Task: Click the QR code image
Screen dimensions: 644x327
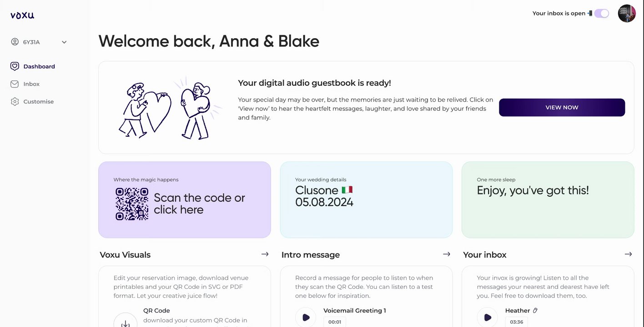Action: pos(132,204)
